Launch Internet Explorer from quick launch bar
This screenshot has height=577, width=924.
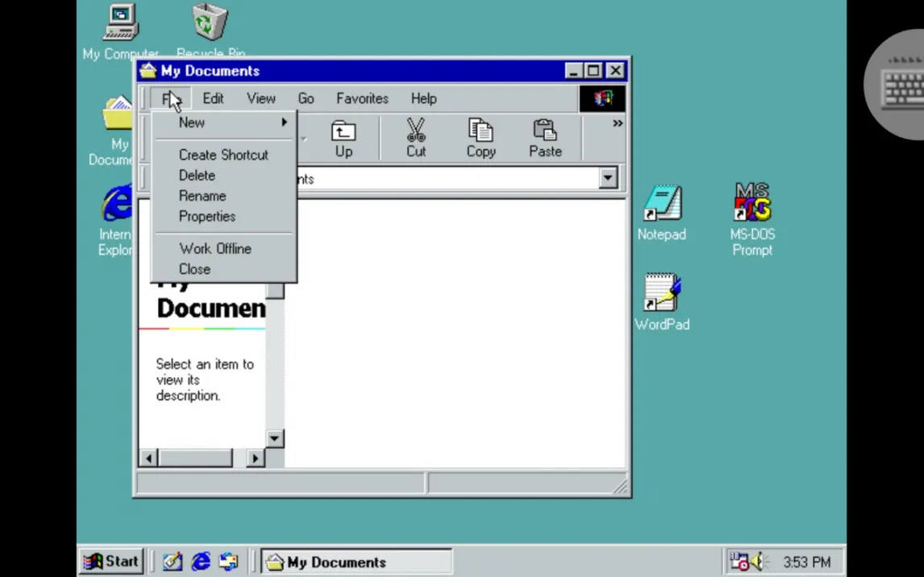click(x=200, y=562)
